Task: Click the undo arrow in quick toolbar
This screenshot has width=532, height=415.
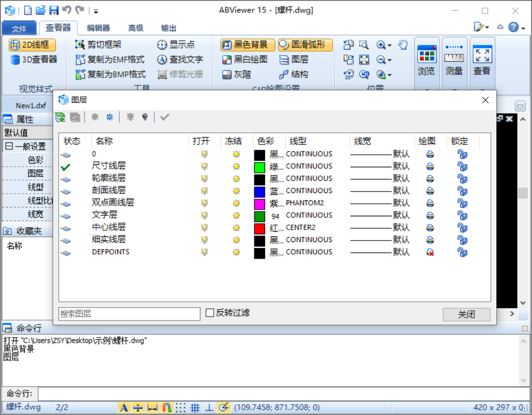Action: pos(67,10)
